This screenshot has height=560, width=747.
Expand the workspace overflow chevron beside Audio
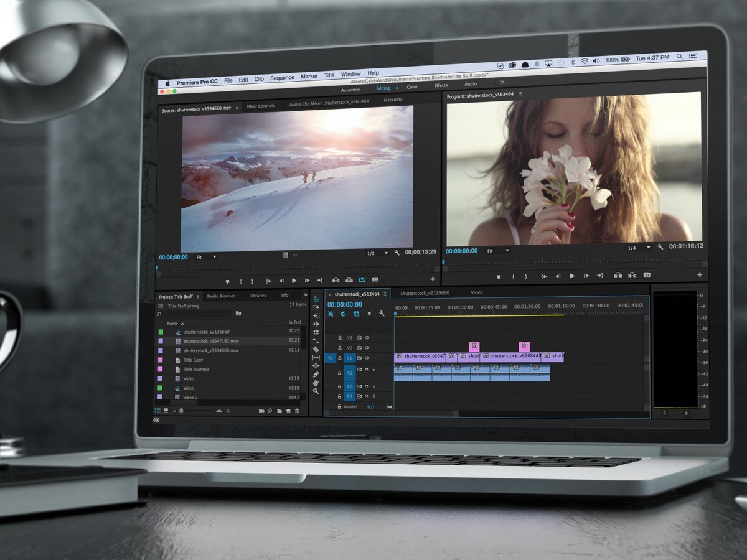[502, 82]
